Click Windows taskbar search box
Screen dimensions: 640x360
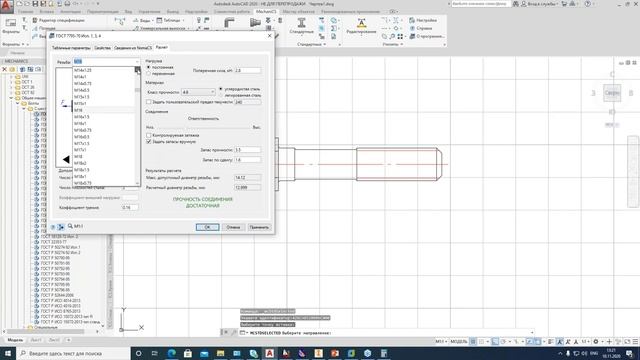pyautogui.click(x=73, y=353)
